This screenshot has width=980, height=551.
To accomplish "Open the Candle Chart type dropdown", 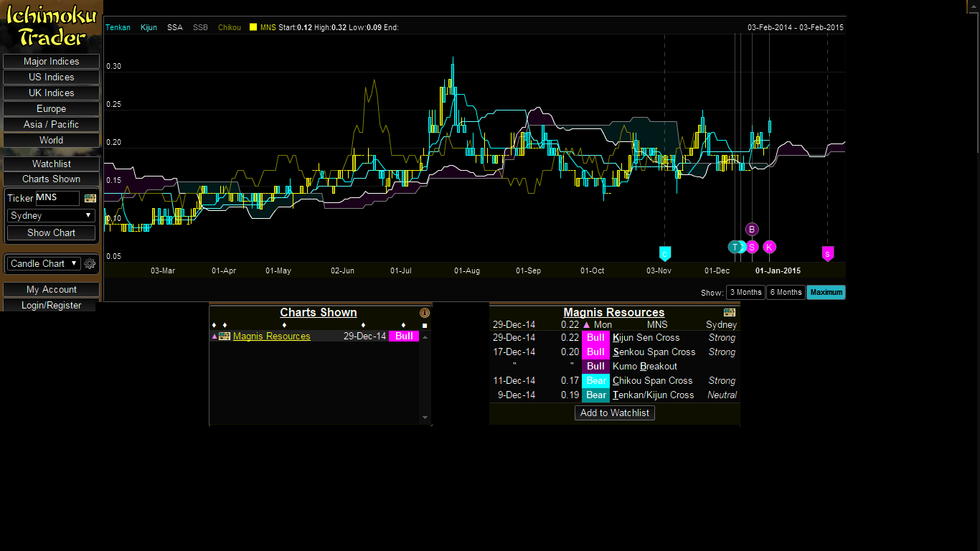I will point(44,263).
